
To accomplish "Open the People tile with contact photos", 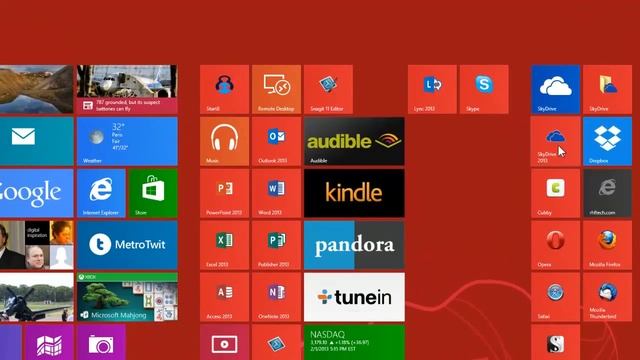I will (x=37, y=245).
